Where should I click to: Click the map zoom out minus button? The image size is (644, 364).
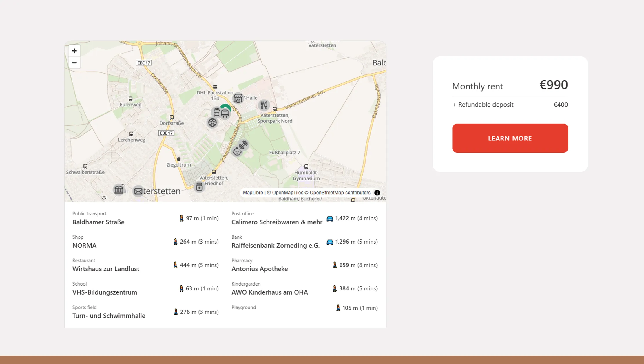tap(74, 63)
